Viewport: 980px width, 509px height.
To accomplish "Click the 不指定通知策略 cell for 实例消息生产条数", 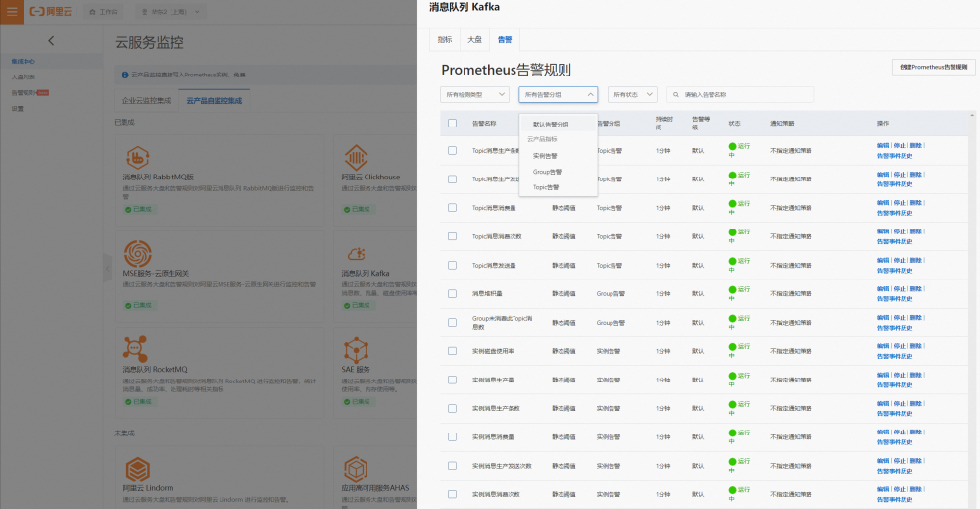I will (x=791, y=408).
